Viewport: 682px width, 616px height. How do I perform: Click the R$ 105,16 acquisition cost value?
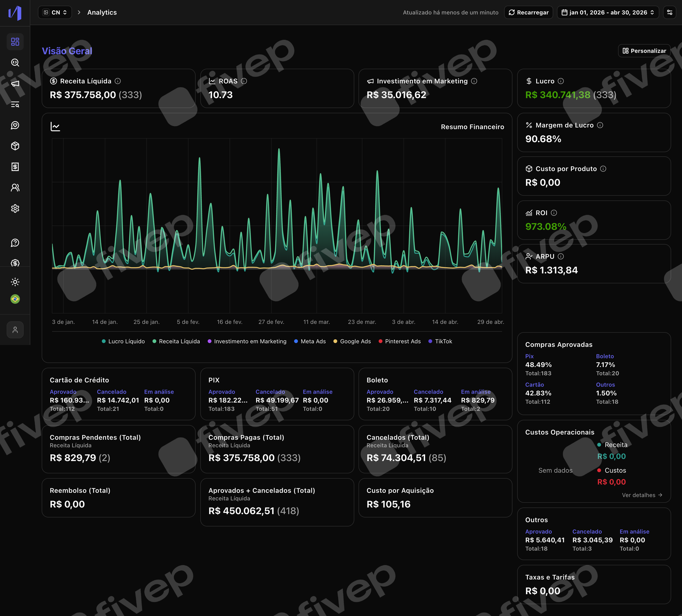[x=388, y=504]
